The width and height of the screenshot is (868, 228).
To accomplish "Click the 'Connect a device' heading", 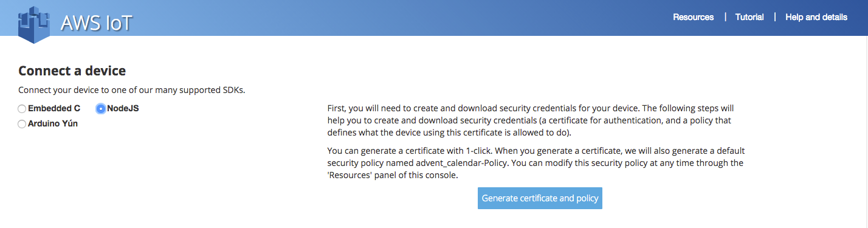I will coord(72,71).
